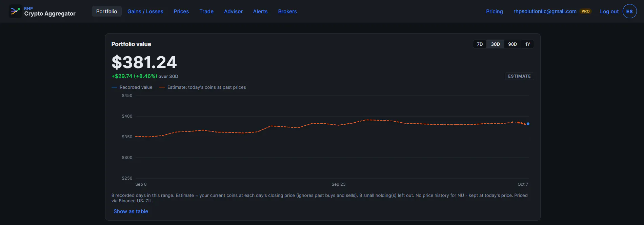Click the RHP Crypto Aggregator logo icon
The width and height of the screenshot is (644, 225).
15,11
